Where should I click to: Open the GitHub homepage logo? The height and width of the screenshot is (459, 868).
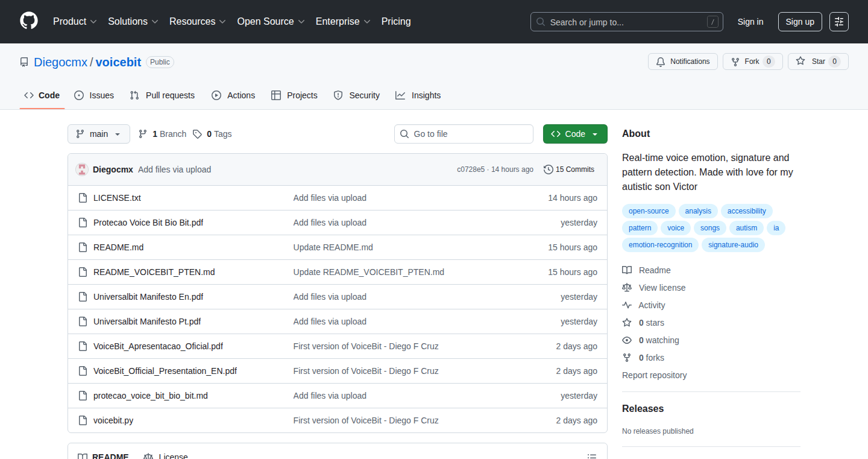(29, 21)
